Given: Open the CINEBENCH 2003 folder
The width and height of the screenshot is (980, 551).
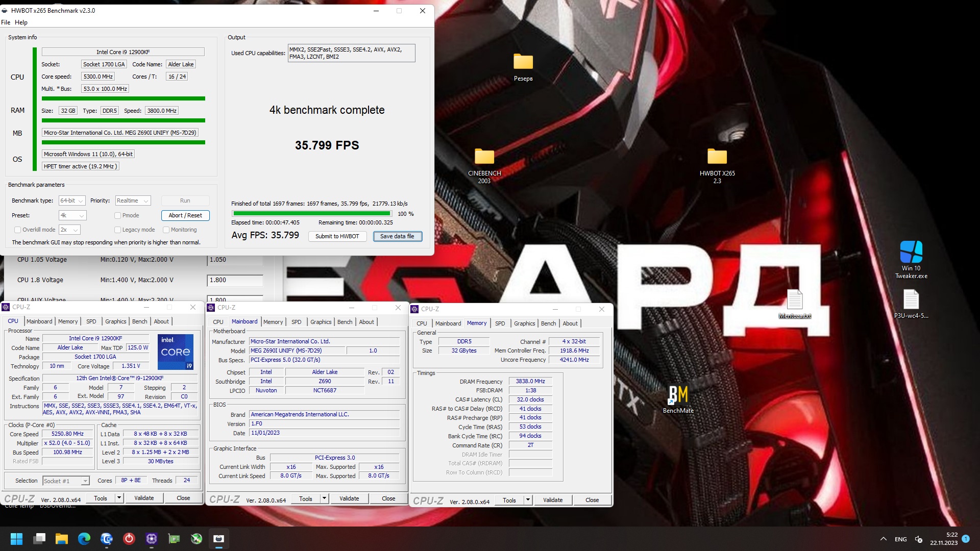Looking at the screenshot, I should [484, 165].
